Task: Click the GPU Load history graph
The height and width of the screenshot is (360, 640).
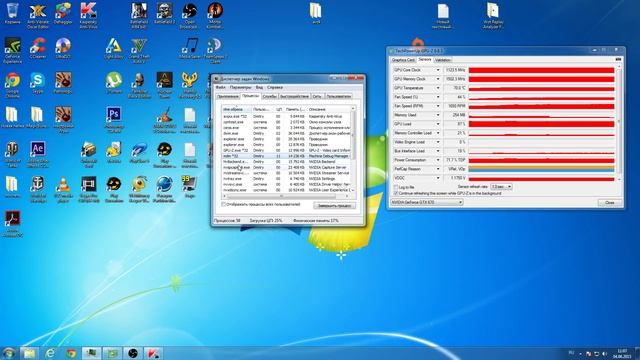Action: pos(541,124)
